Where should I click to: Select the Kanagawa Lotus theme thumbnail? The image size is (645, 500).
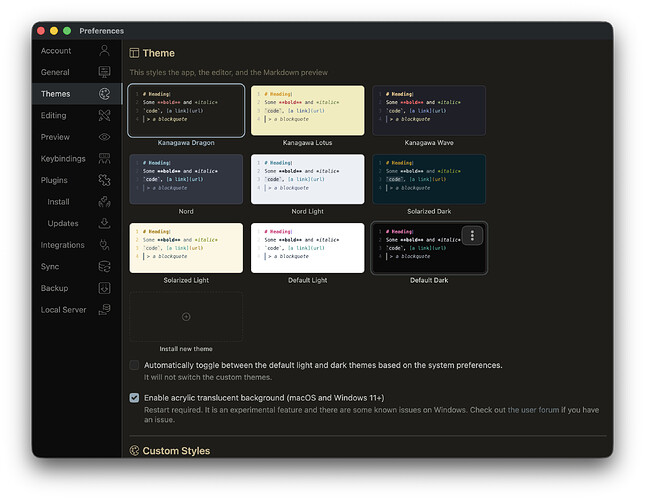click(x=307, y=110)
